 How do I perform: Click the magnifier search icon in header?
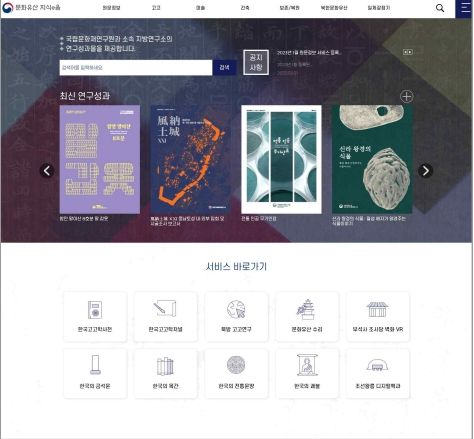click(440, 8)
